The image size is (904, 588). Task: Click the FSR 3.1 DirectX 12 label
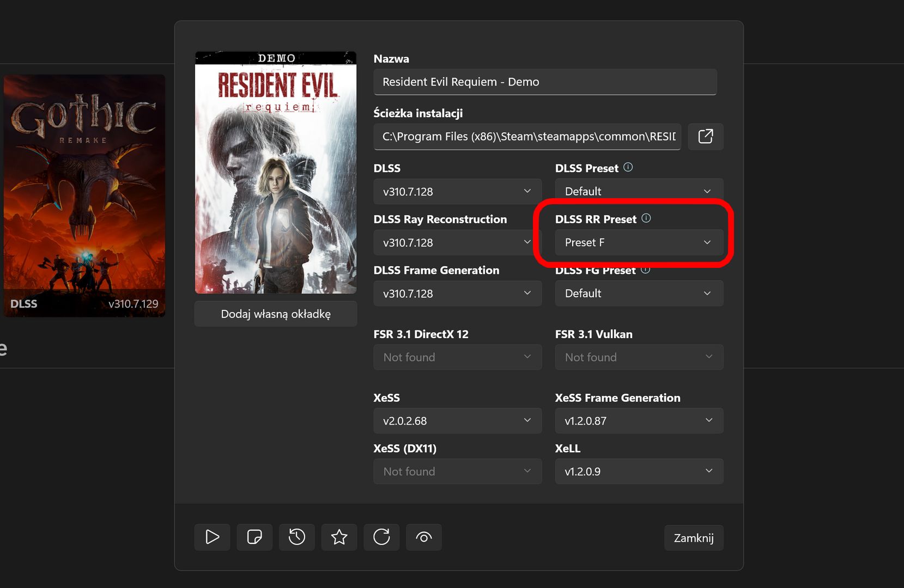(421, 334)
